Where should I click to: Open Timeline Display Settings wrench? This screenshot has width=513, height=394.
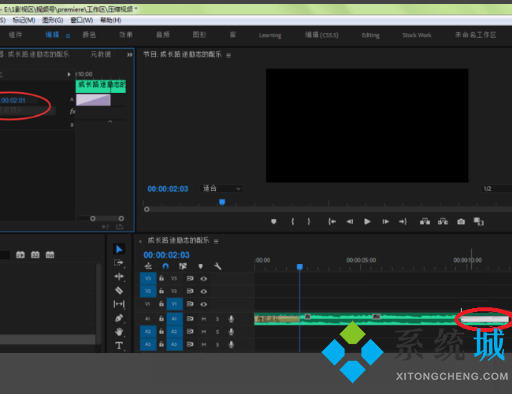[x=218, y=266]
